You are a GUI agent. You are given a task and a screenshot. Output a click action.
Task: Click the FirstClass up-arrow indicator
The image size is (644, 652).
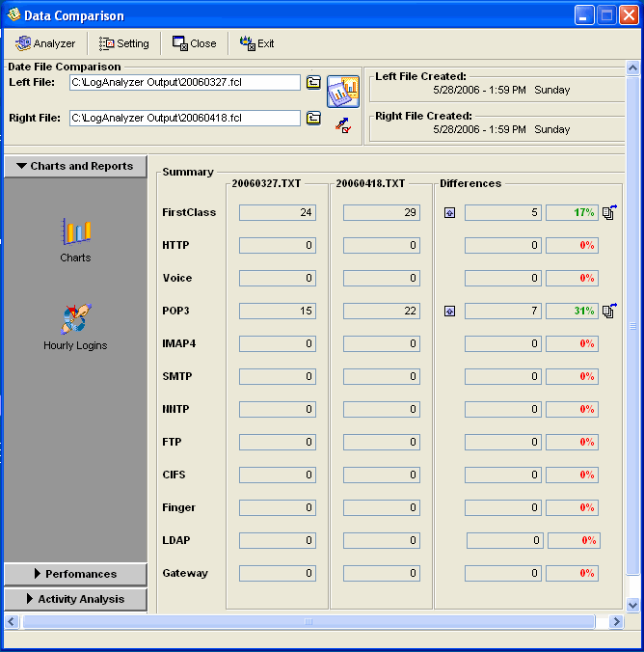tap(449, 213)
